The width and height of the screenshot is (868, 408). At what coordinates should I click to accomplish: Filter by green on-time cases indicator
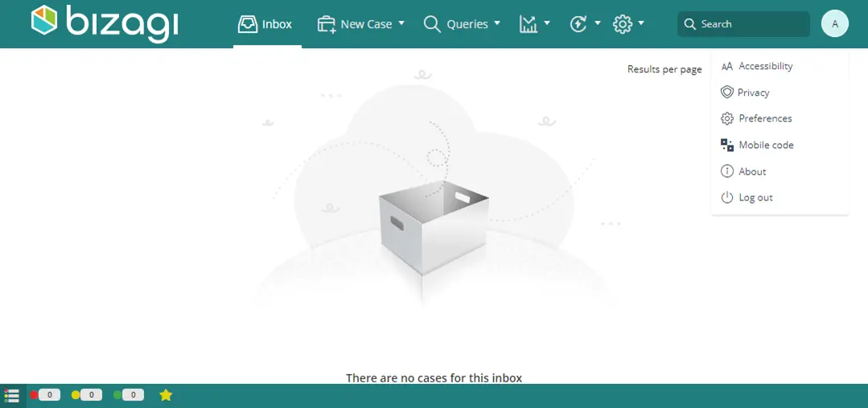click(x=117, y=395)
